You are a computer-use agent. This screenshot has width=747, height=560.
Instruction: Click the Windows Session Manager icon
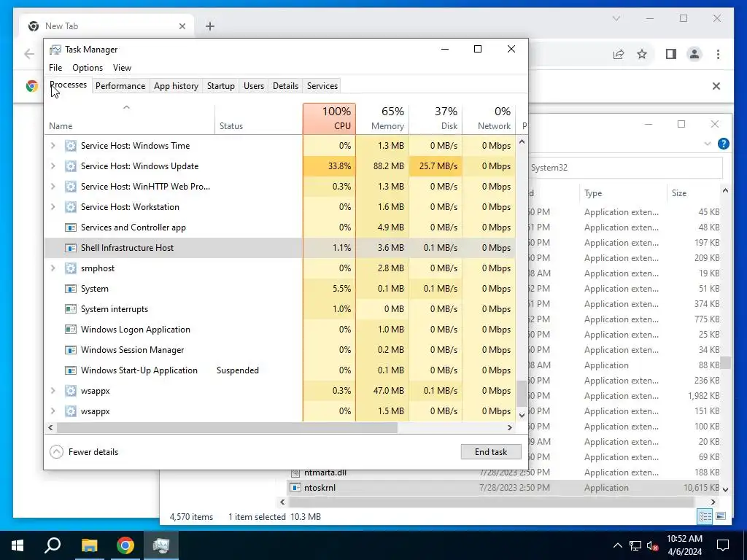[x=71, y=350]
